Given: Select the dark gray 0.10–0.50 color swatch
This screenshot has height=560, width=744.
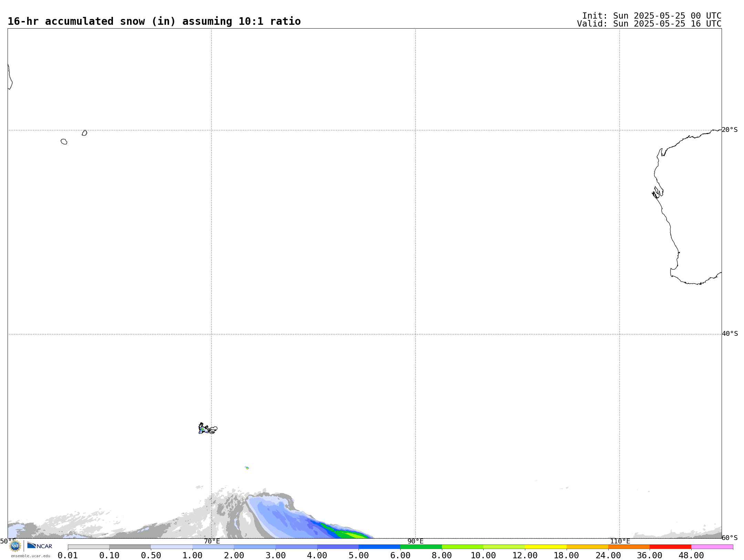Looking at the screenshot, I should (x=130, y=547).
